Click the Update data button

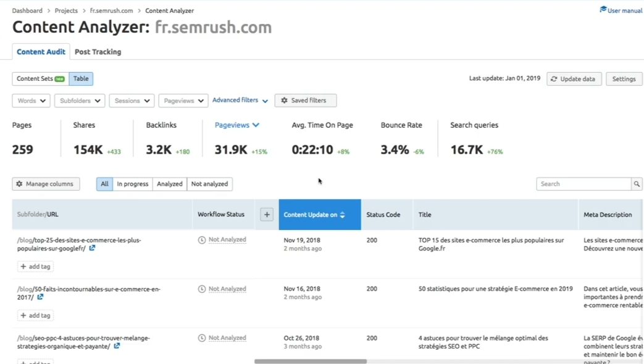(574, 79)
